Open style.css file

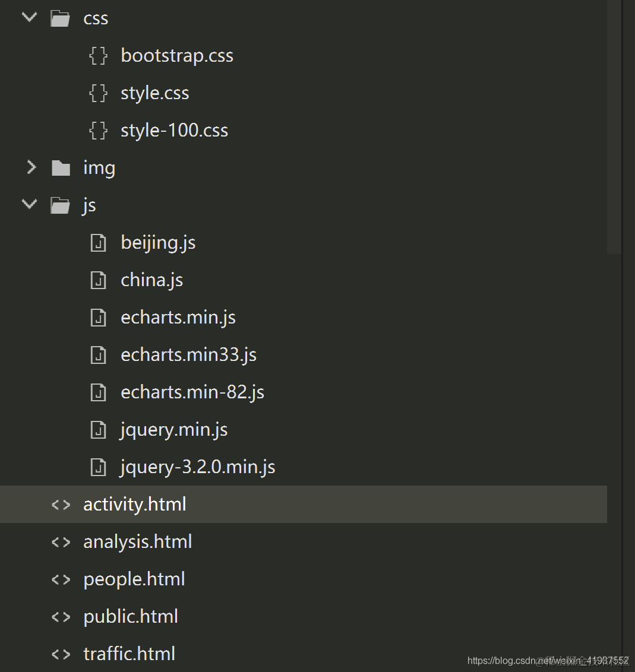tap(155, 93)
